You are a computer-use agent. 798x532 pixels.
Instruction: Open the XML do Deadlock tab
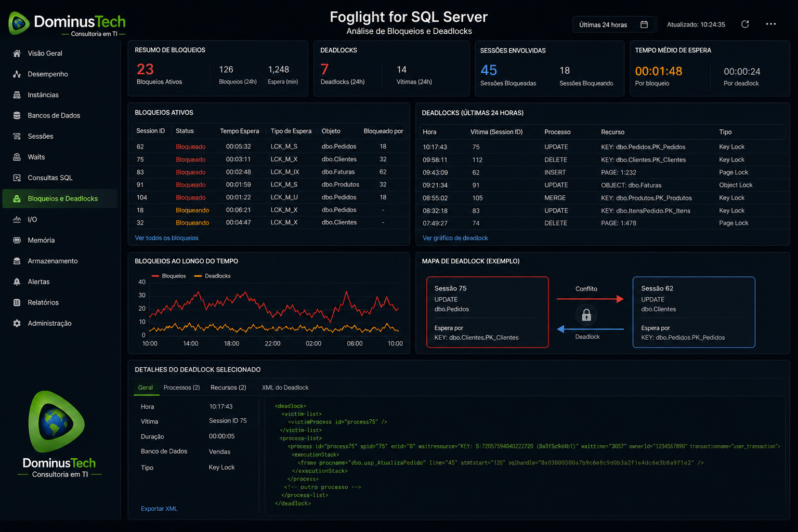coord(285,388)
